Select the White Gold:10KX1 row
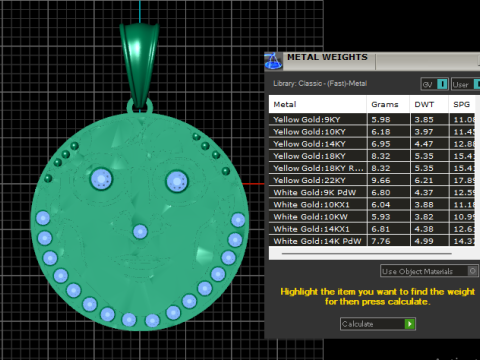Viewport: 480px width, 360px height. click(x=372, y=205)
